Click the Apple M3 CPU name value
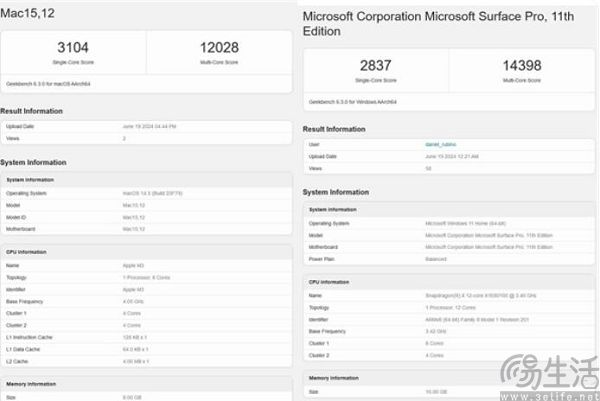The image size is (600, 401). [133, 266]
